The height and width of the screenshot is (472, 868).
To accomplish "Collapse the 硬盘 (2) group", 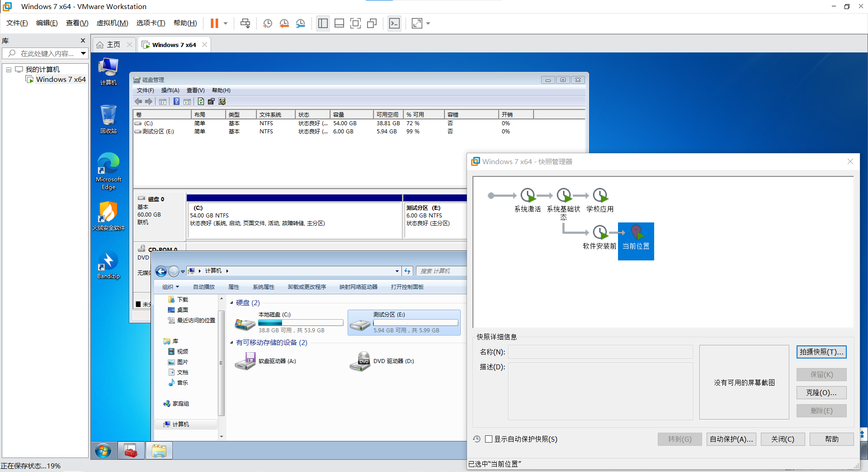I will (231, 303).
